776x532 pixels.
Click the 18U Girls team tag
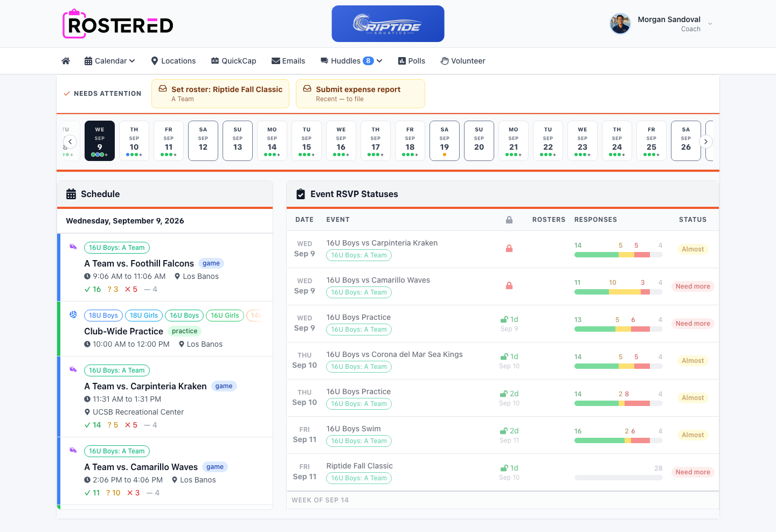click(144, 316)
